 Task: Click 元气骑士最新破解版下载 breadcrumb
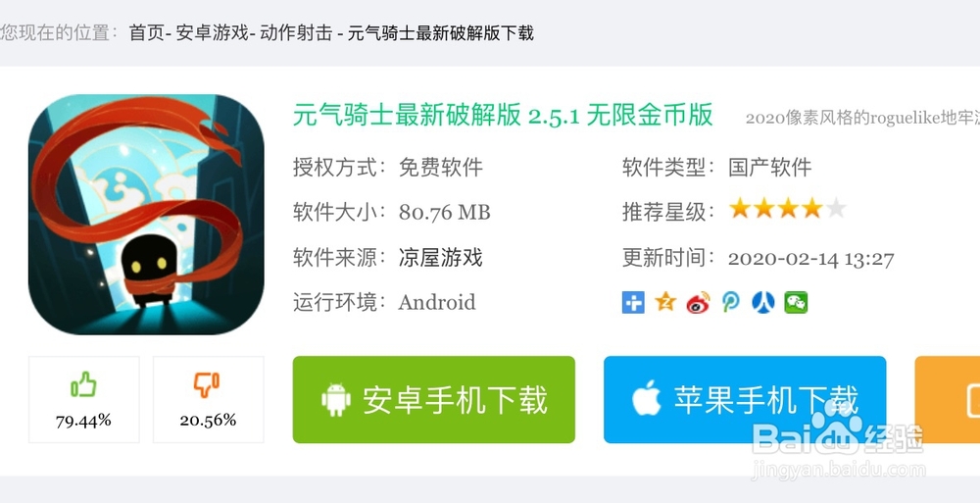pyautogui.click(x=441, y=33)
